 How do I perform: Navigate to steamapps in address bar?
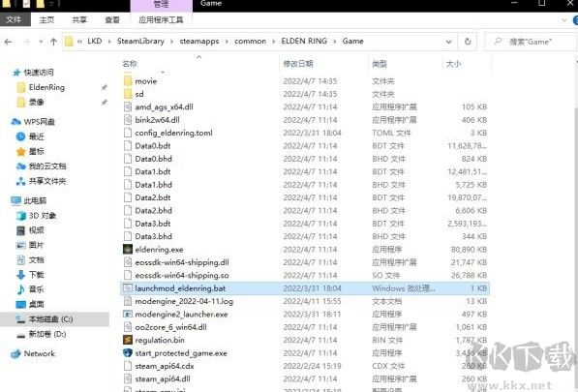(199, 42)
